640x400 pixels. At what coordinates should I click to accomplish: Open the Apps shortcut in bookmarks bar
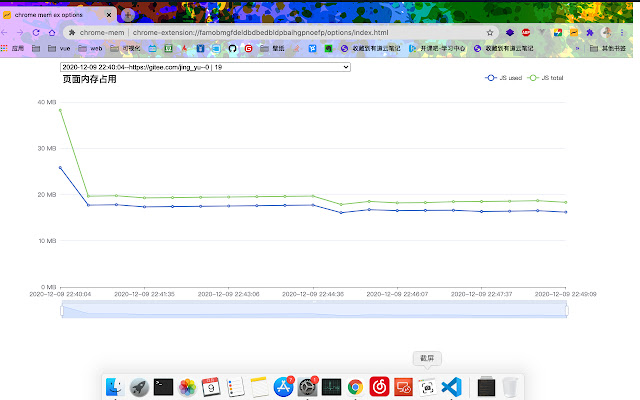tap(12, 48)
